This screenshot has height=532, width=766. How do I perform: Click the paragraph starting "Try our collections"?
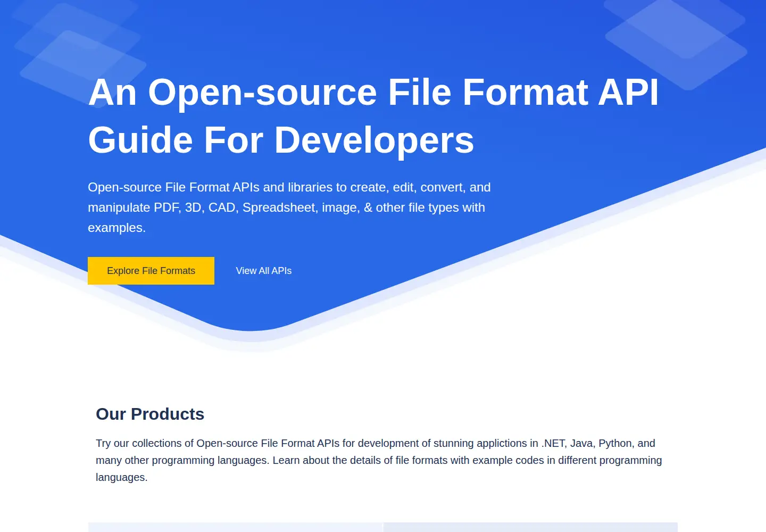[379, 460]
